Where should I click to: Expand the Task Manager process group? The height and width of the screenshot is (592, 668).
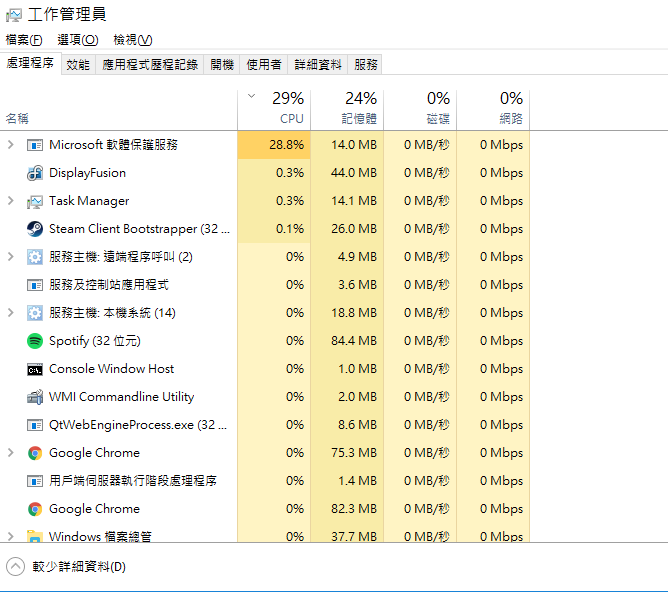pos(11,201)
